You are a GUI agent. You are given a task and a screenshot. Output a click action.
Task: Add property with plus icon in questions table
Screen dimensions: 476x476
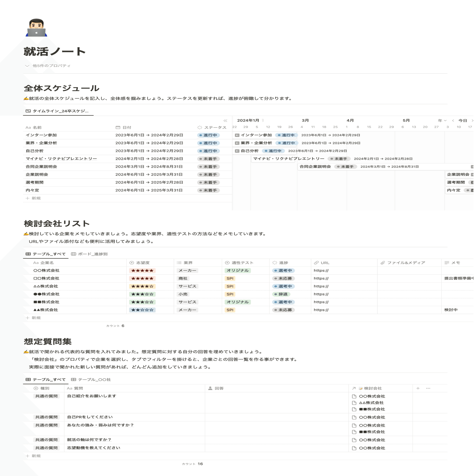[x=418, y=389]
